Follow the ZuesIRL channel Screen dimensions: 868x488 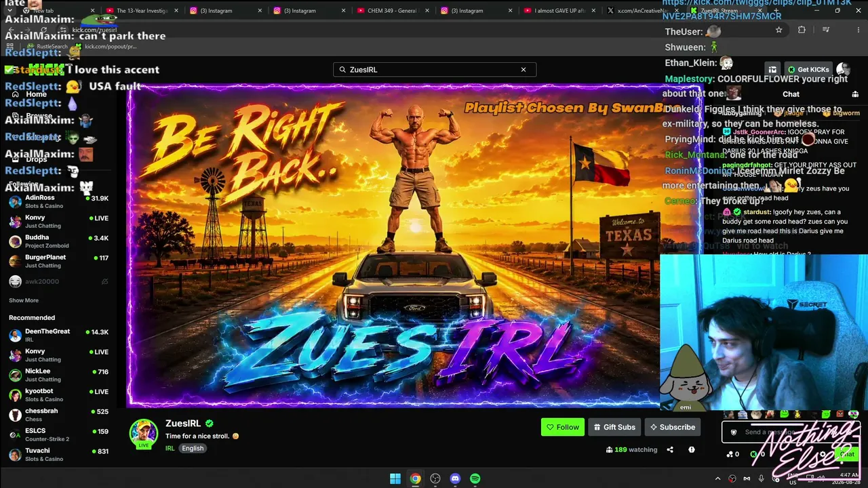pos(562,427)
